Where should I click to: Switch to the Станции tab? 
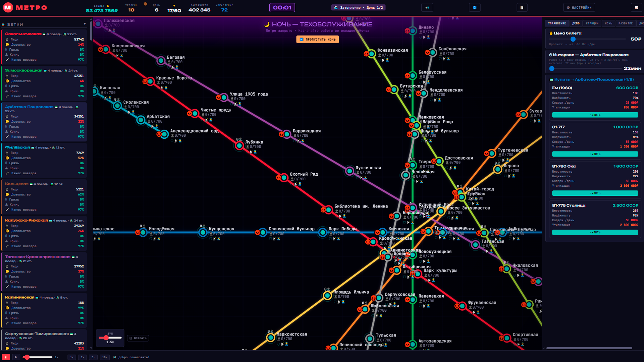(592, 23)
